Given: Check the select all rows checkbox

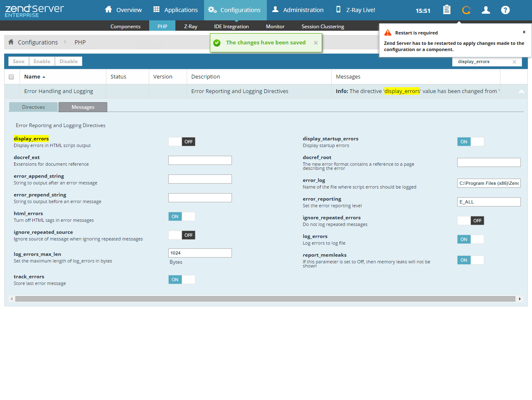Looking at the screenshot, I should [11, 77].
